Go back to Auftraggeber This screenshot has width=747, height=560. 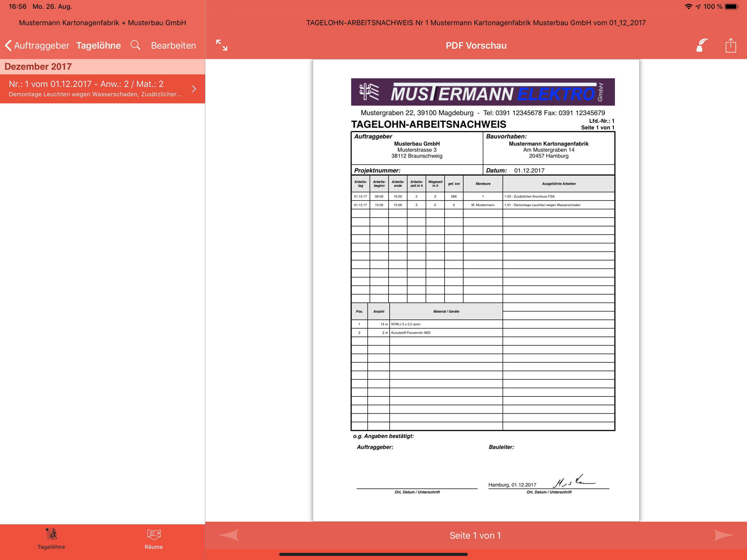coord(37,45)
